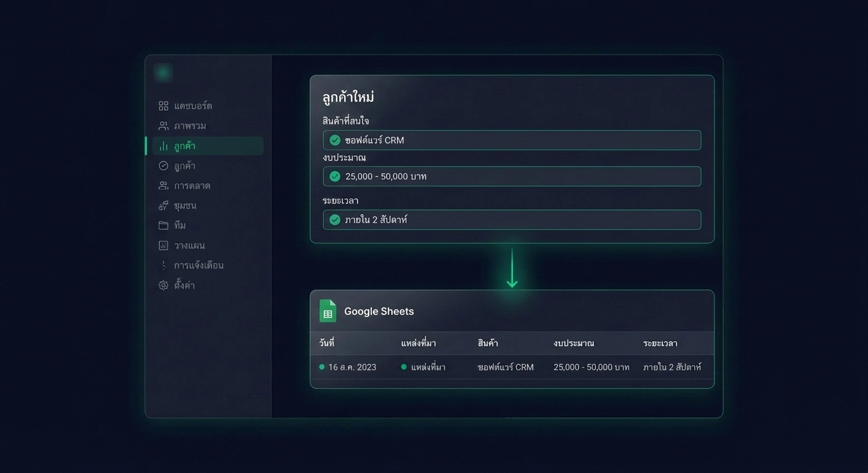
Task: Open the ตั้งค่า gear icon
Action: [x=163, y=285]
